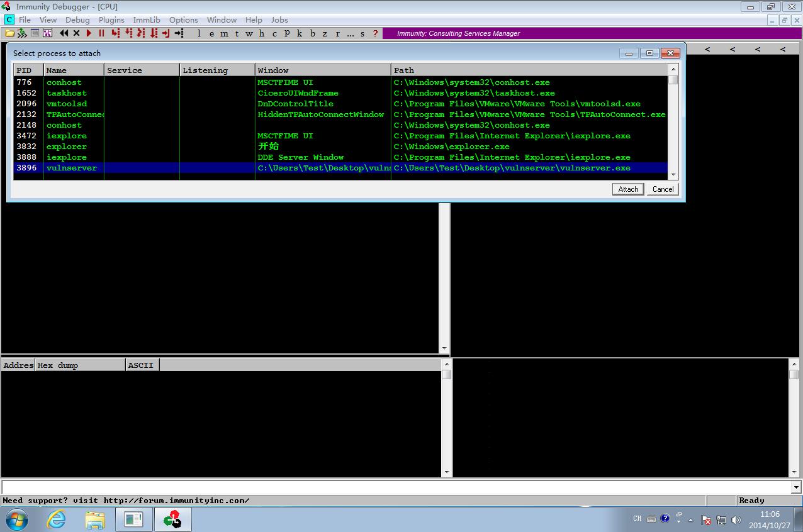Click the Cancel button
803x532 pixels.
663,189
